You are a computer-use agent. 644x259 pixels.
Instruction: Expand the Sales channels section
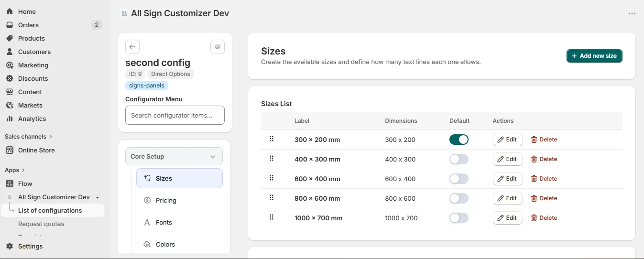point(29,137)
